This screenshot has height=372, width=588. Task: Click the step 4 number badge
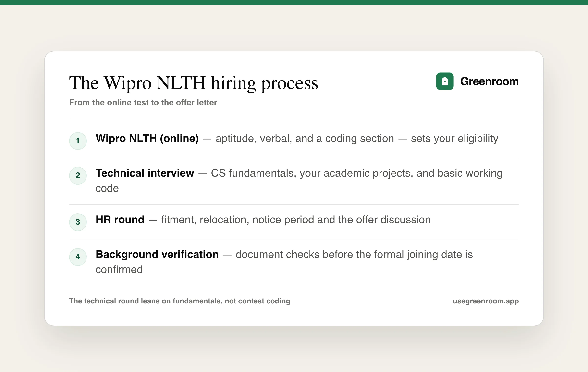(x=78, y=257)
